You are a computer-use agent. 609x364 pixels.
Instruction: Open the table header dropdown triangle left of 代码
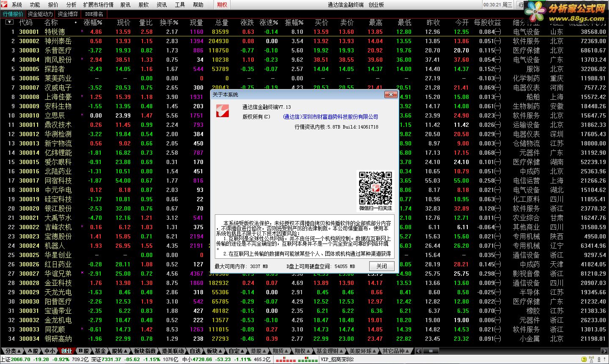[x=9, y=22]
